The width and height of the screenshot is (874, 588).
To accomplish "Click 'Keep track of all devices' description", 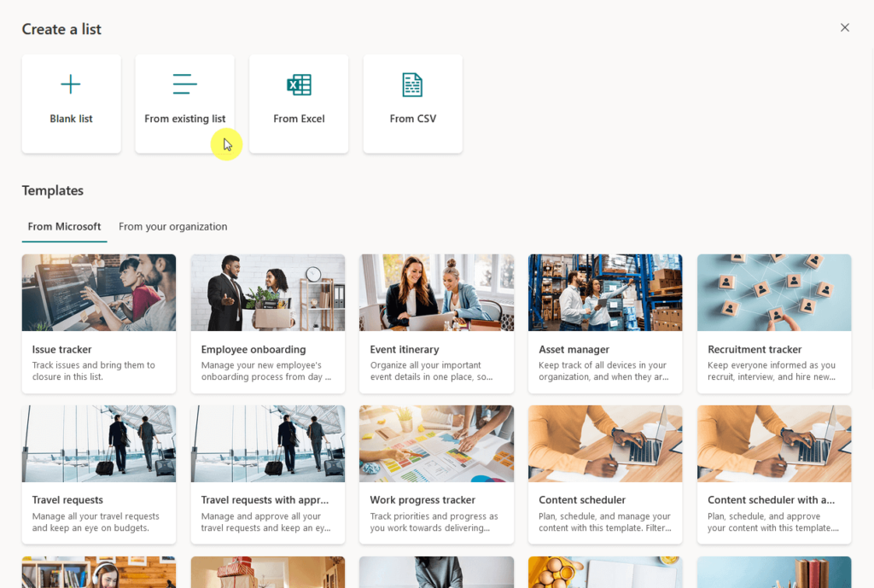I will click(603, 370).
